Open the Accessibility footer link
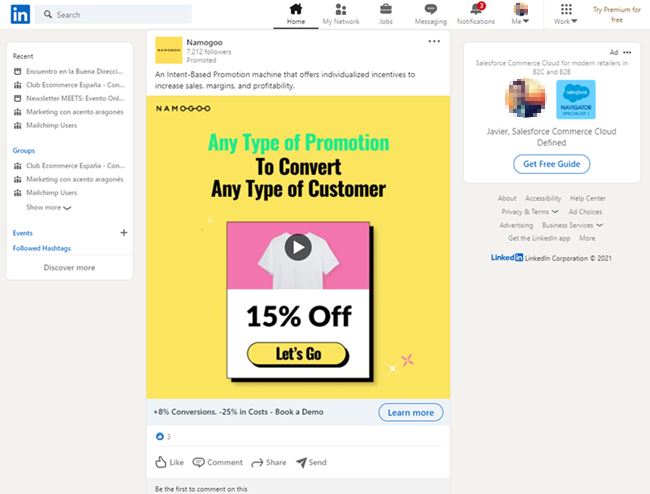The width and height of the screenshot is (650, 494). 543,199
